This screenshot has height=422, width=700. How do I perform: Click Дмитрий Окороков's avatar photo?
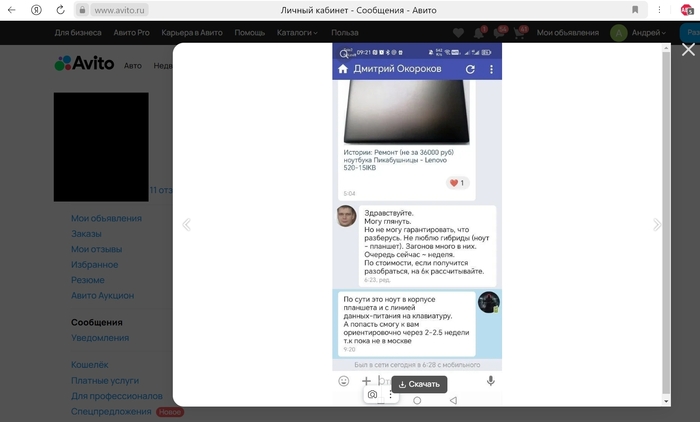(346, 216)
